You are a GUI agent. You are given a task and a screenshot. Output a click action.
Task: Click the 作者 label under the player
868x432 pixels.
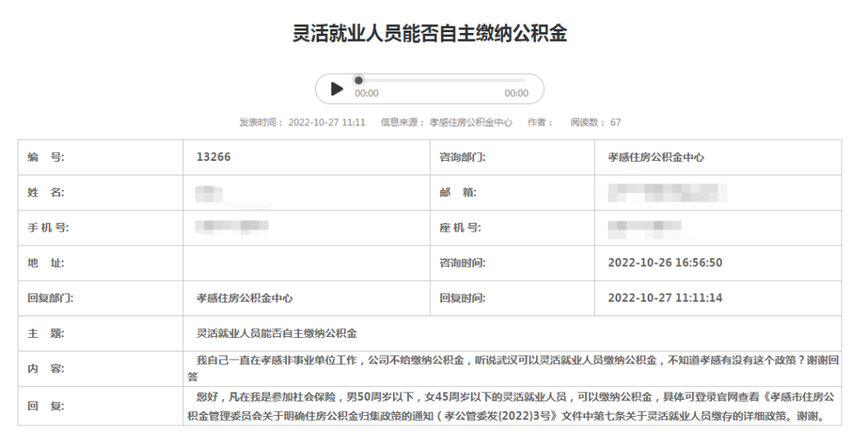tap(539, 122)
